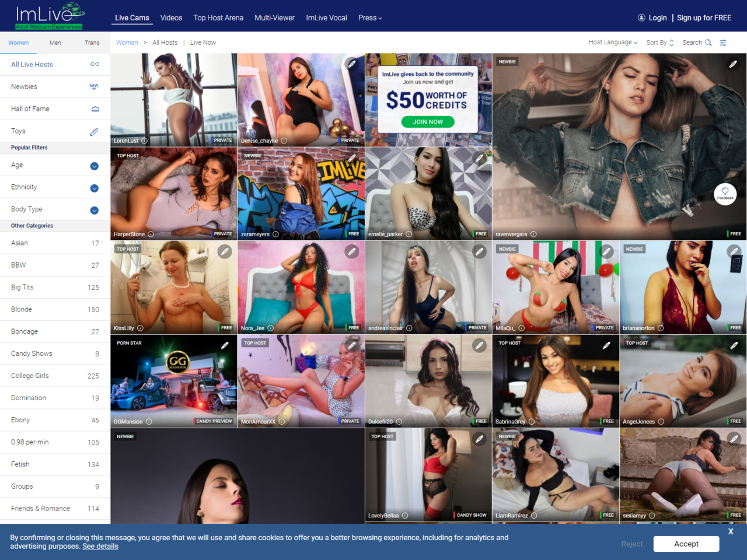The width and height of the screenshot is (747, 560).
Task: Open info icon next to HarperStone
Action: [151, 235]
